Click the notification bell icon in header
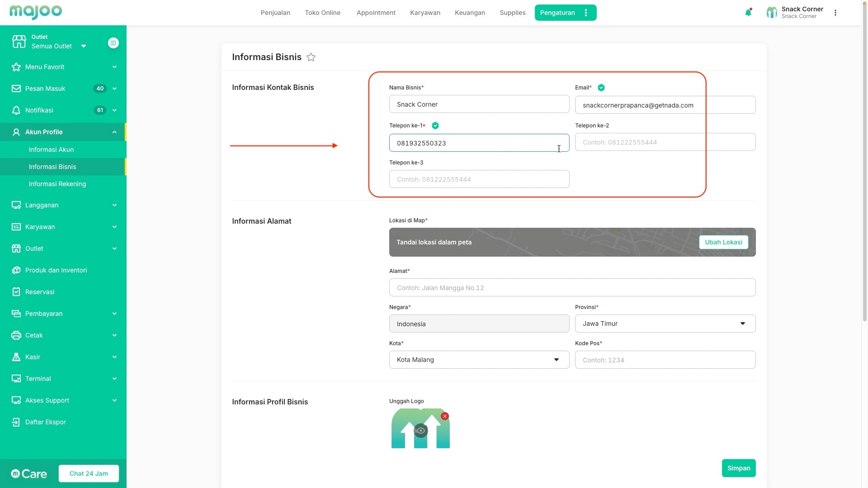 (x=748, y=13)
